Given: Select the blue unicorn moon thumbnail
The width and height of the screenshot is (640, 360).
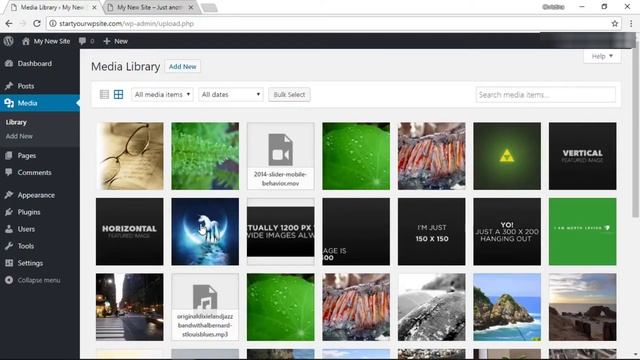Looking at the screenshot, I should (205, 231).
